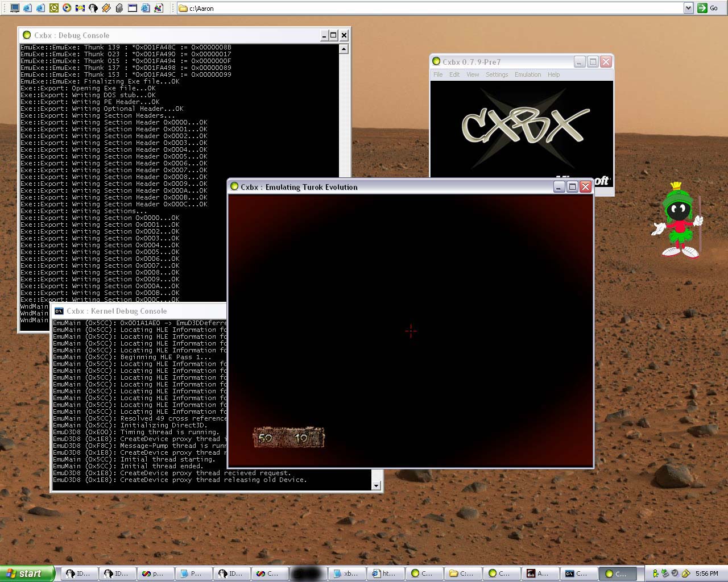The image size is (728, 582).
Task: Click the 'Beginning HLE Pass 1...' kernel line
Action: [132, 357]
